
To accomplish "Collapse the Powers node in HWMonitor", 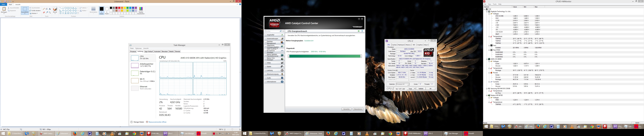I will [x=489, y=73].
